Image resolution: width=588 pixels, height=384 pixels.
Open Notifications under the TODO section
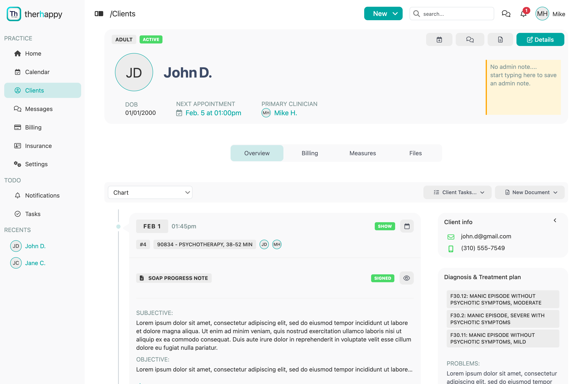pyautogui.click(x=42, y=195)
